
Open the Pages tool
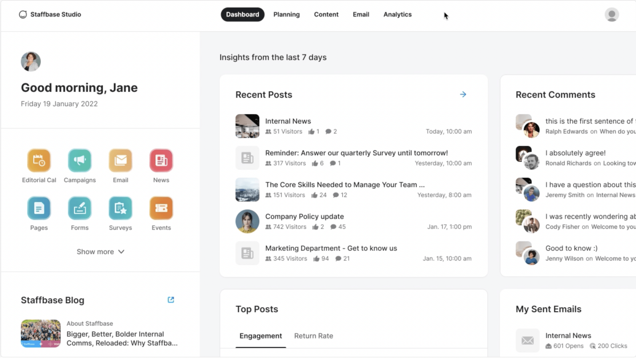tap(39, 208)
